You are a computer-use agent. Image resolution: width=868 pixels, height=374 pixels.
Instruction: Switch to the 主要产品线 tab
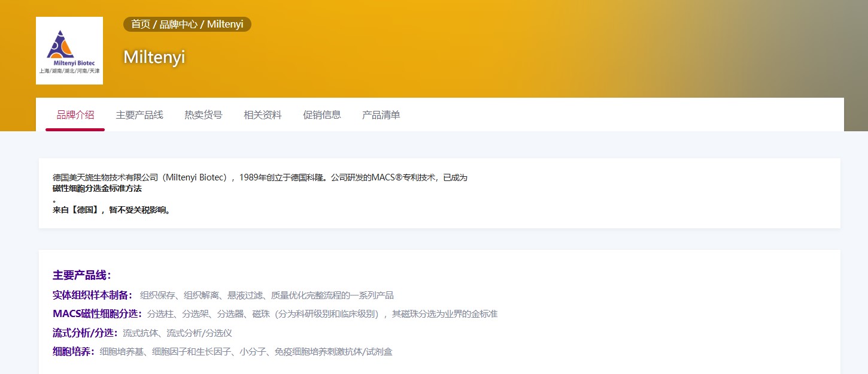coord(139,114)
